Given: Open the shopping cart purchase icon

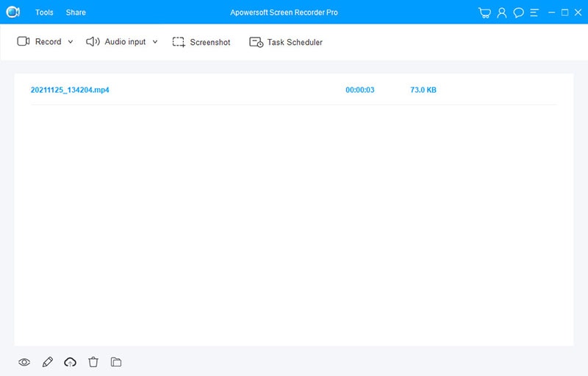Looking at the screenshot, I should pyautogui.click(x=484, y=13).
